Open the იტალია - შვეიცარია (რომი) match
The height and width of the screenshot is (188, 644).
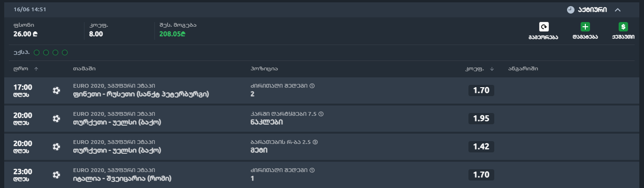pos(122,179)
